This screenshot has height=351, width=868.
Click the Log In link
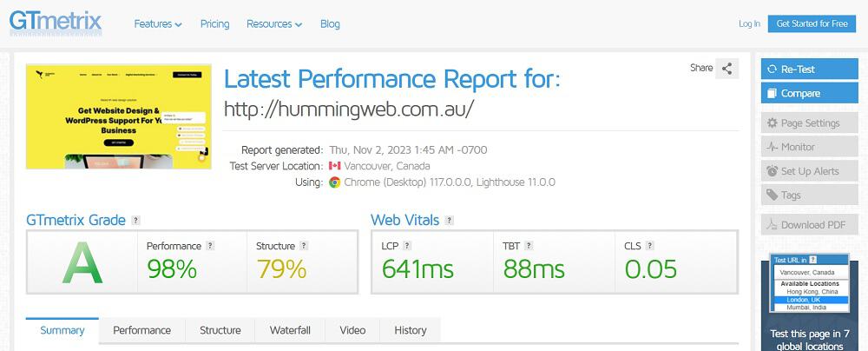click(x=749, y=23)
